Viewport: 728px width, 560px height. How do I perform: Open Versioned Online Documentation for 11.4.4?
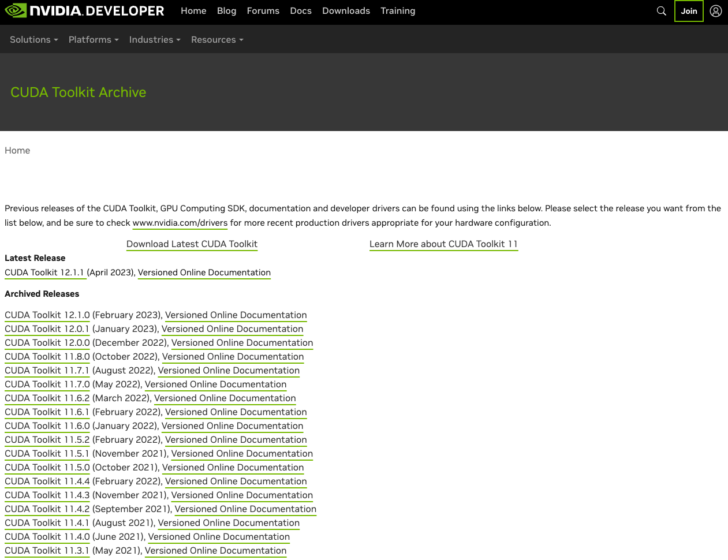[236, 481]
